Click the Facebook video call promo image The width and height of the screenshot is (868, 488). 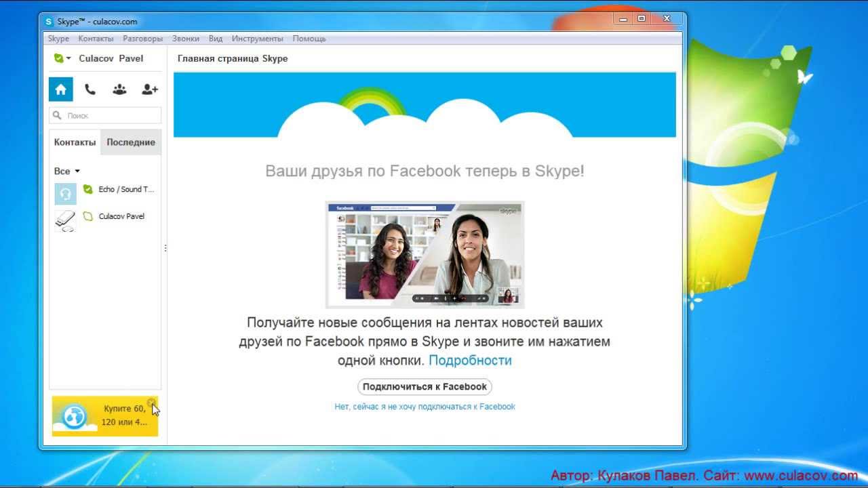click(425, 254)
